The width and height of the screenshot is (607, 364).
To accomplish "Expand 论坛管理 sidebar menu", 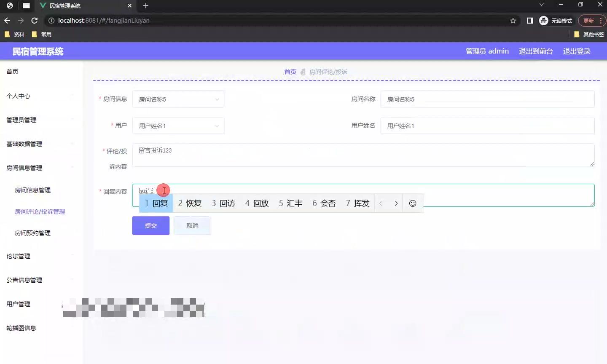I will pyautogui.click(x=41, y=256).
